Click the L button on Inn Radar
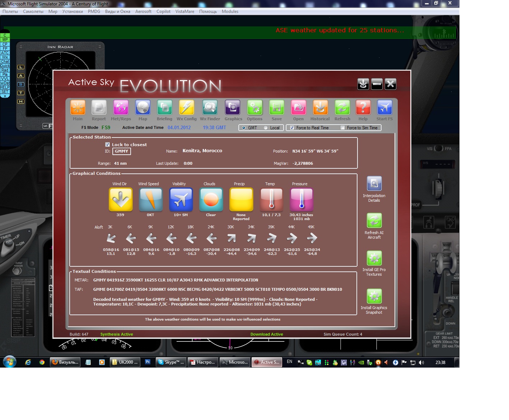509x420 pixels. point(21,67)
